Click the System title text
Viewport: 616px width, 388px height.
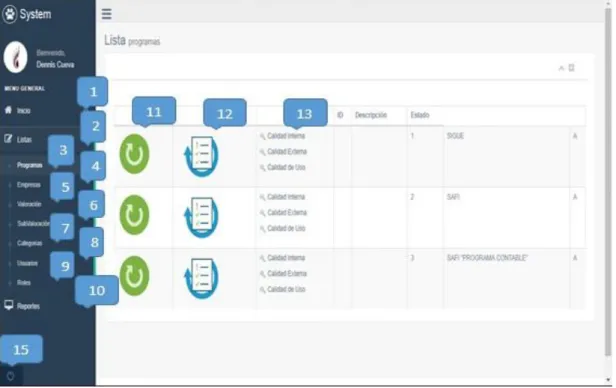[35, 15]
